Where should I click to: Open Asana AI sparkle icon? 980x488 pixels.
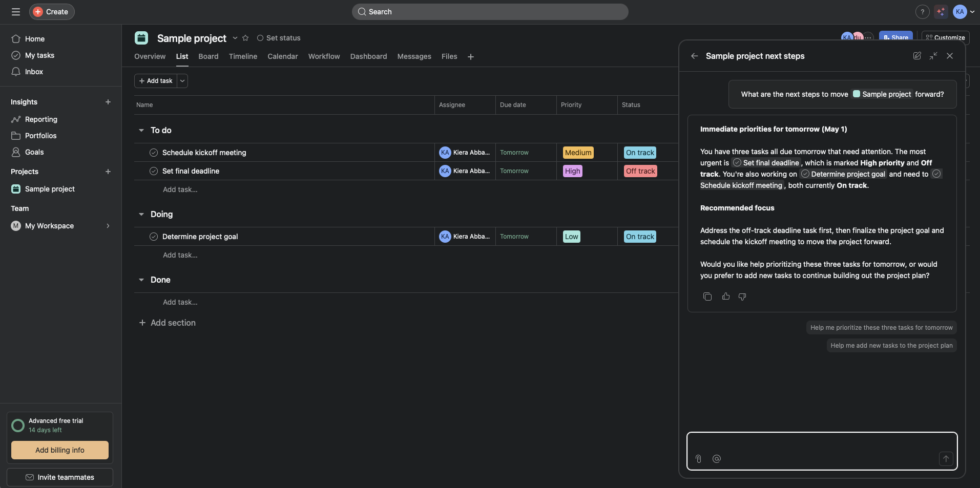coord(941,12)
